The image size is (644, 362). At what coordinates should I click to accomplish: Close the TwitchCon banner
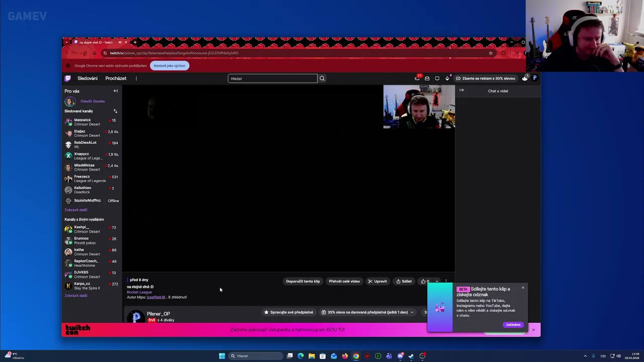coord(533,330)
